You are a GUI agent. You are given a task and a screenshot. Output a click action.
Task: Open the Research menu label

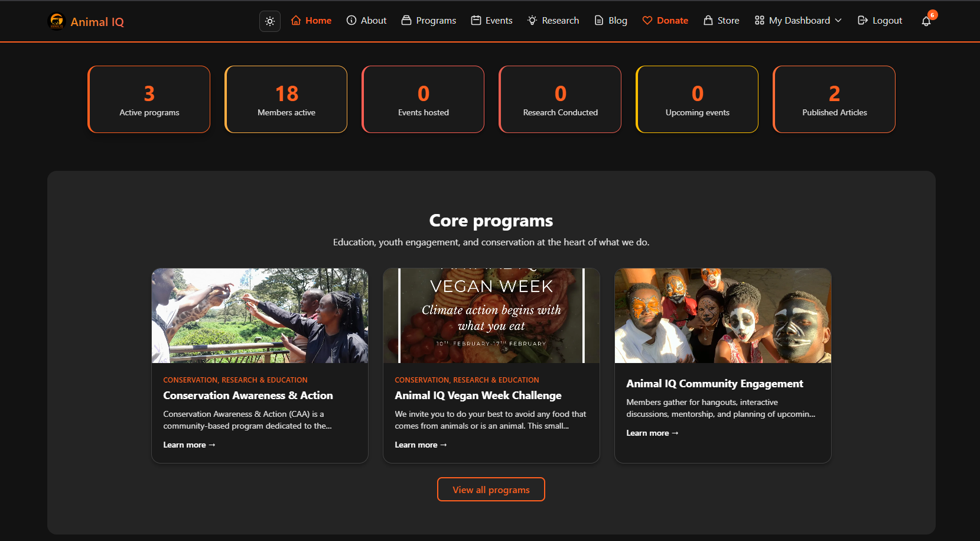(561, 20)
